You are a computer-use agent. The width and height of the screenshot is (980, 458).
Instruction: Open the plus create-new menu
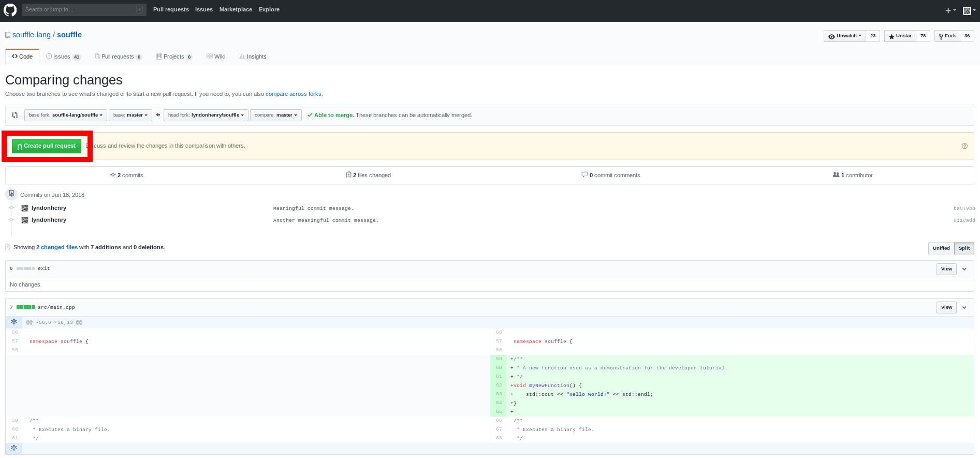(x=950, y=10)
